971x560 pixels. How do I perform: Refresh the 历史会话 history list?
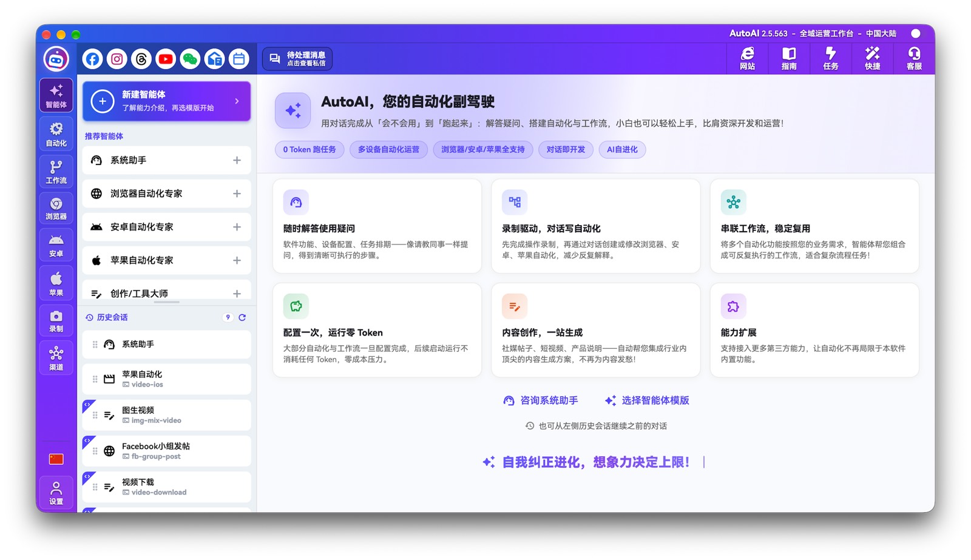(242, 317)
